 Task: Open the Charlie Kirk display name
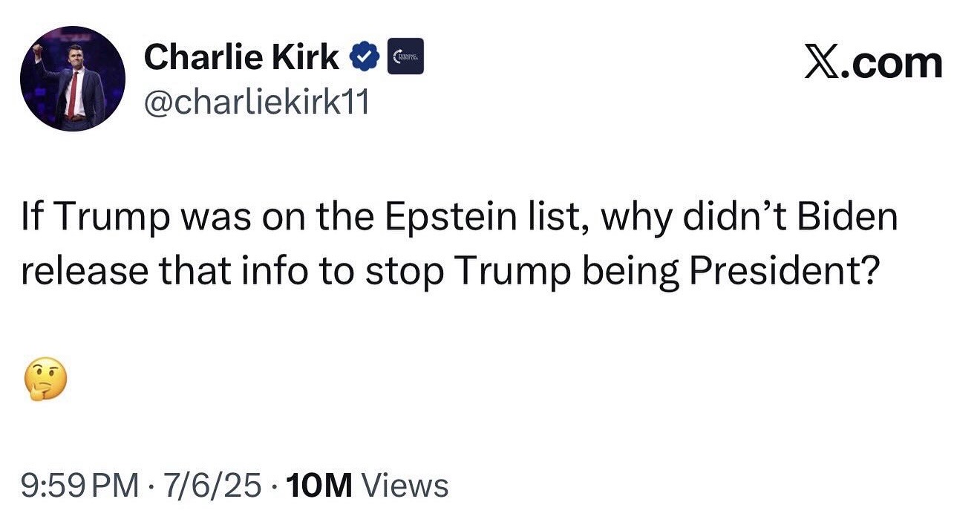tap(241, 57)
